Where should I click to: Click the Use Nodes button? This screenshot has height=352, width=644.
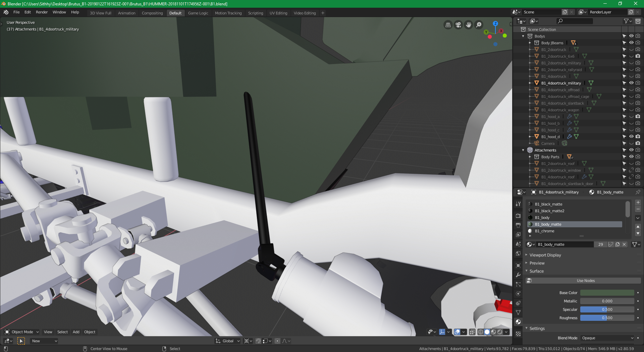point(586,281)
